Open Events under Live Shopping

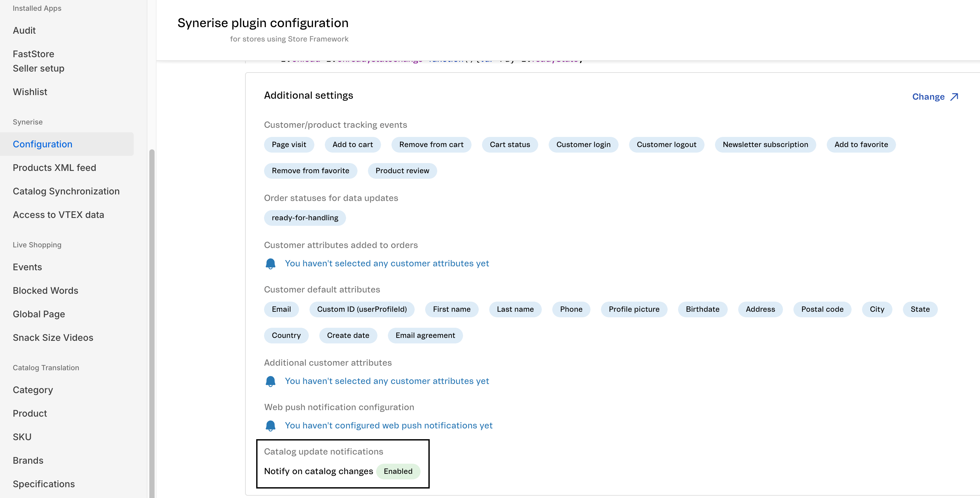coord(27,267)
